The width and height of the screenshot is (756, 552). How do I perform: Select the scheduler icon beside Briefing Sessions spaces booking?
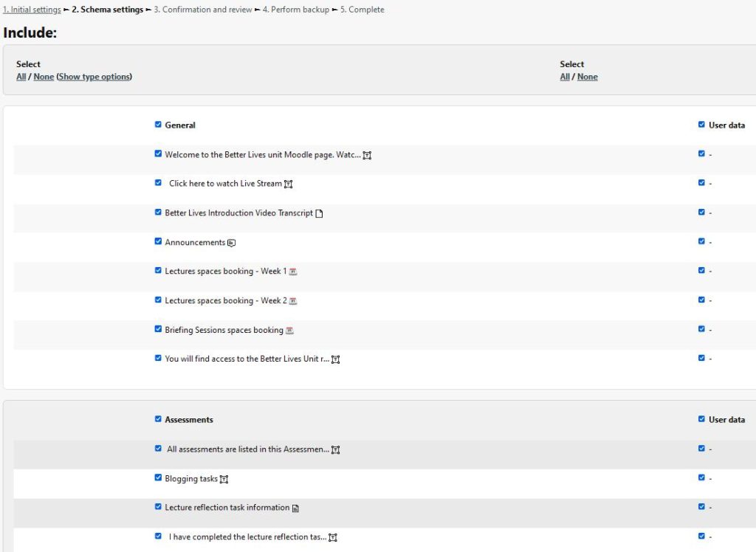[x=289, y=329]
